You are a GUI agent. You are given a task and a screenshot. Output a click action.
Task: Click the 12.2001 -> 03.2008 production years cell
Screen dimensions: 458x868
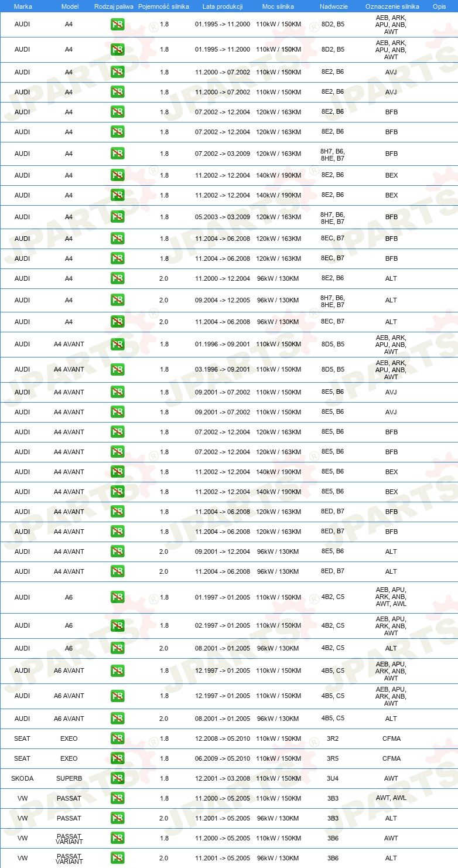223,778
